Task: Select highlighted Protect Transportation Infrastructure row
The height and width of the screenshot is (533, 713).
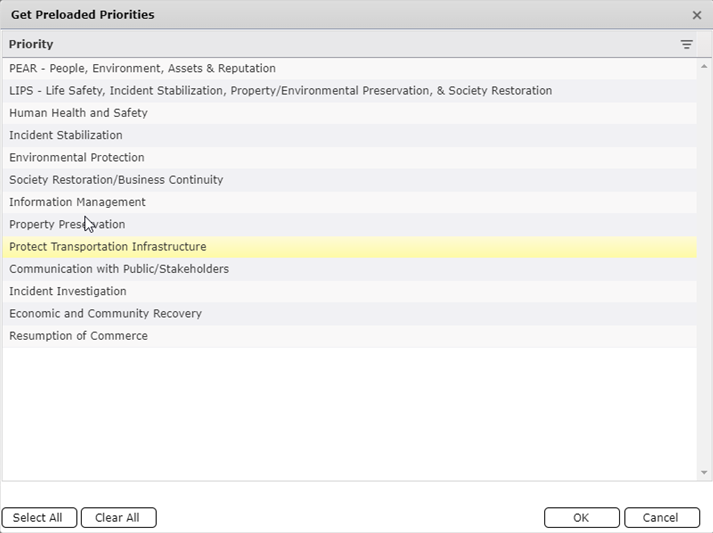Action: click(x=108, y=247)
